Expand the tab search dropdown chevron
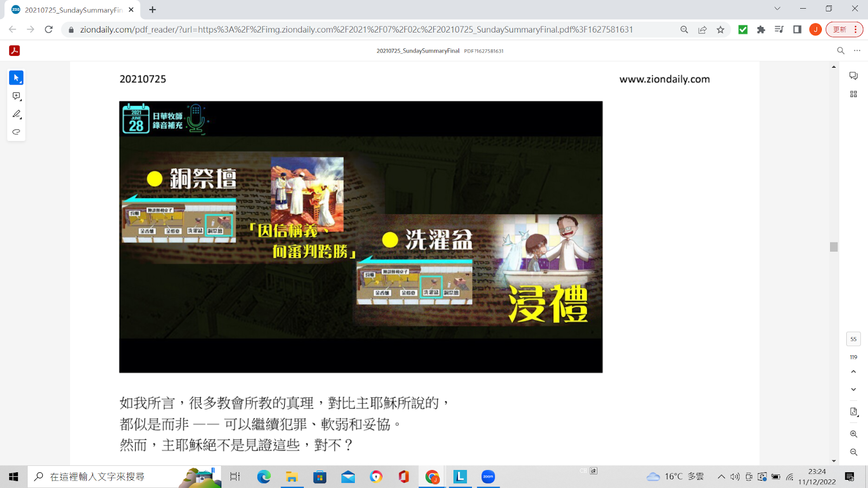 click(777, 9)
